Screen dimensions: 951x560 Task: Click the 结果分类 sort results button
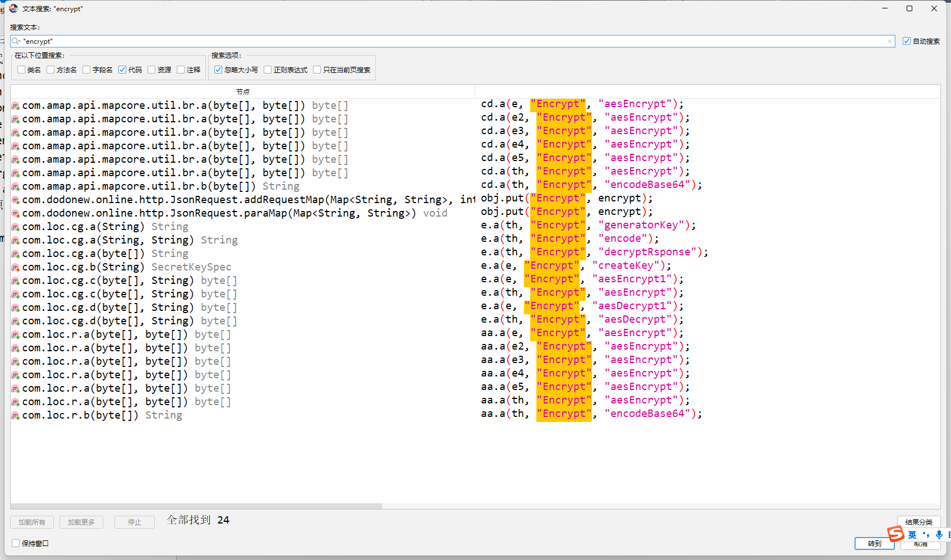[x=919, y=522]
